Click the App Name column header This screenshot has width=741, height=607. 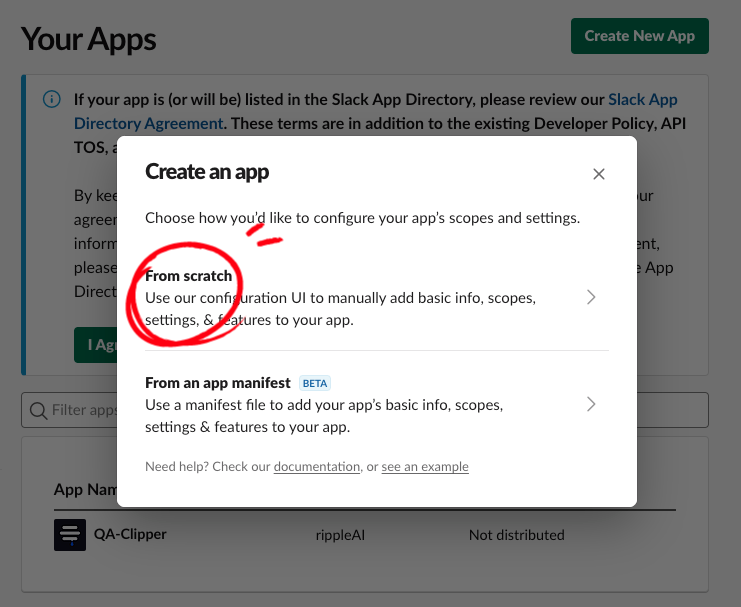click(86, 489)
